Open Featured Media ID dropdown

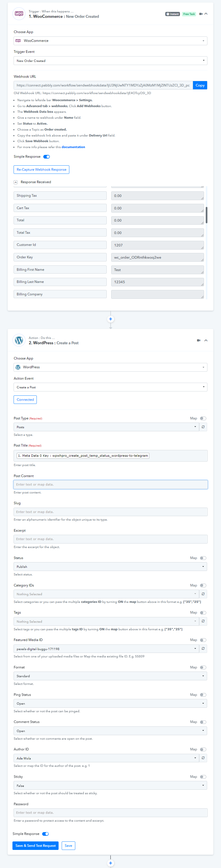(x=106, y=649)
